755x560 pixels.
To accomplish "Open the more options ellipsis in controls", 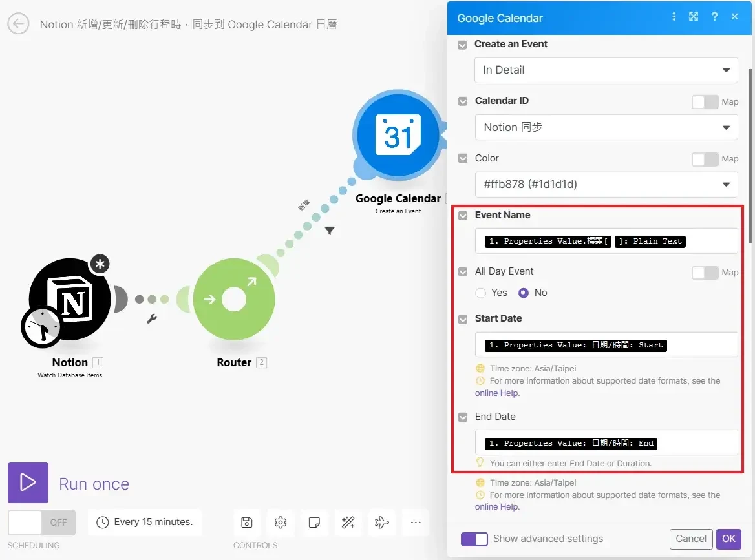I will pyautogui.click(x=416, y=523).
